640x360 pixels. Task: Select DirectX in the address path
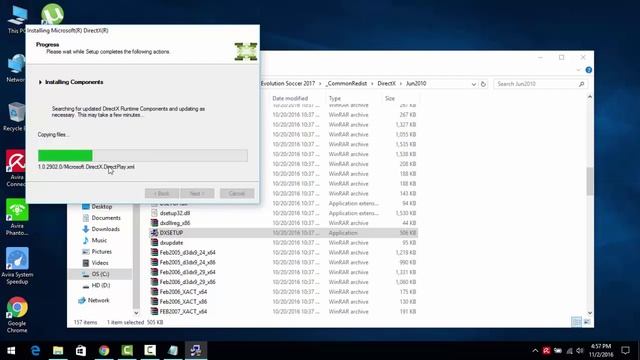pos(386,83)
